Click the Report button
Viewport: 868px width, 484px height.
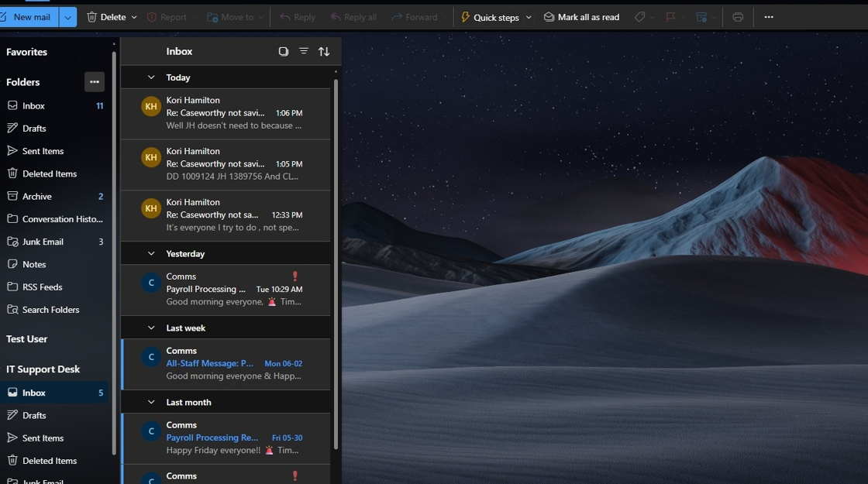[167, 17]
